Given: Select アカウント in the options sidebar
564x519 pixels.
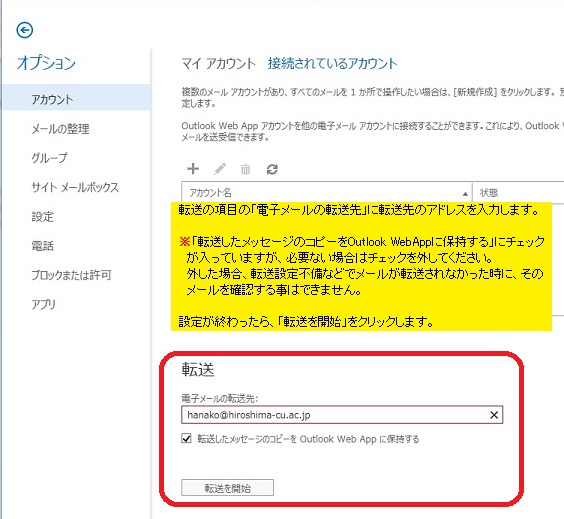Looking at the screenshot, I should [52, 99].
